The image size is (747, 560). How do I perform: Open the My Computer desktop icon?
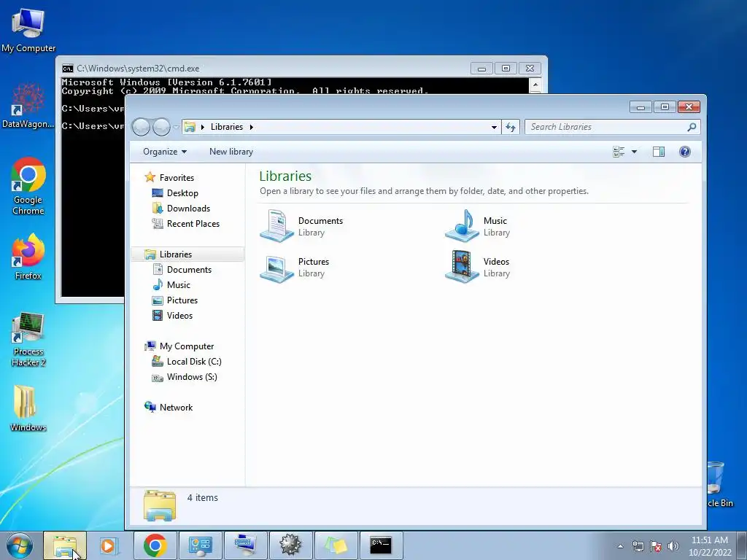pos(28,30)
